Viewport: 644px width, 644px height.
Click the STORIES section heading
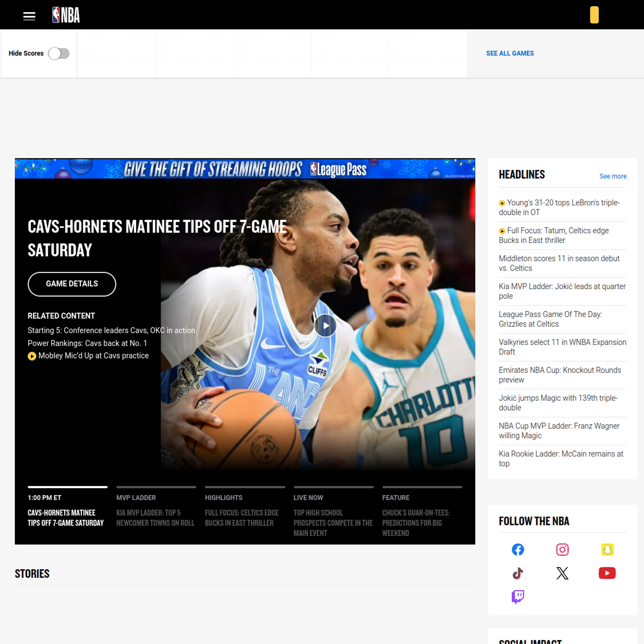point(32,574)
